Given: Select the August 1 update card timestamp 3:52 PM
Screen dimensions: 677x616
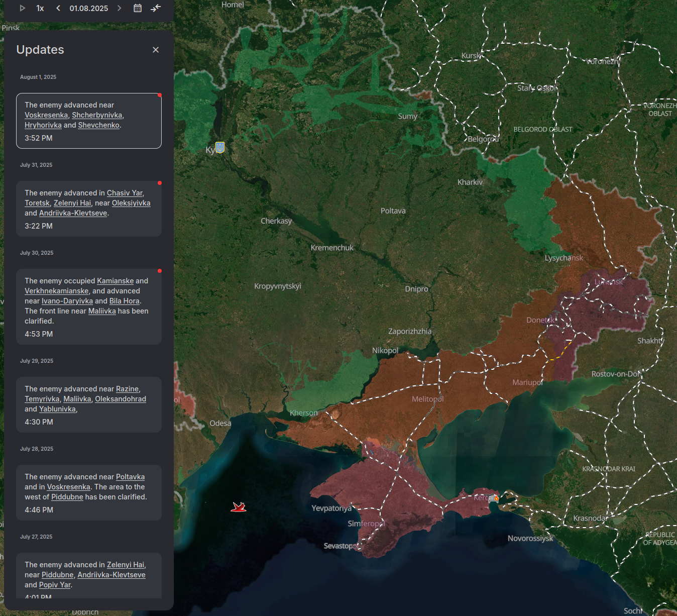Looking at the screenshot, I should point(39,138).
